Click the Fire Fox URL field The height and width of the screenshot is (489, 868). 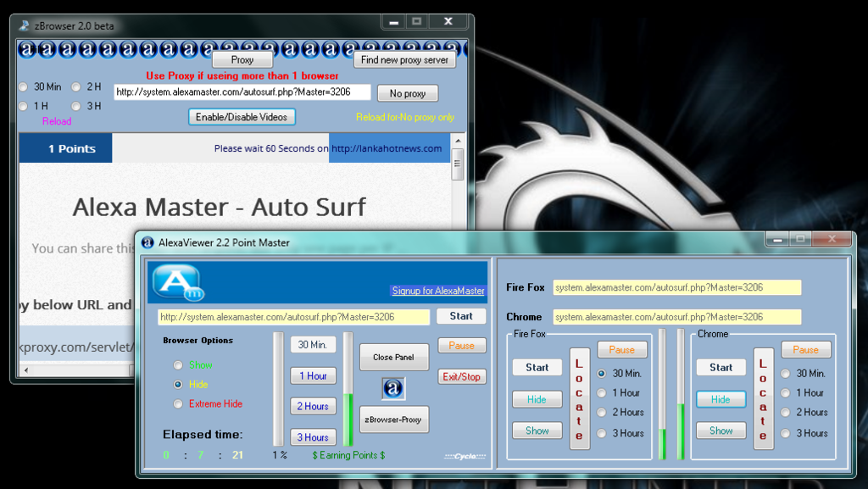click(676, 287)
